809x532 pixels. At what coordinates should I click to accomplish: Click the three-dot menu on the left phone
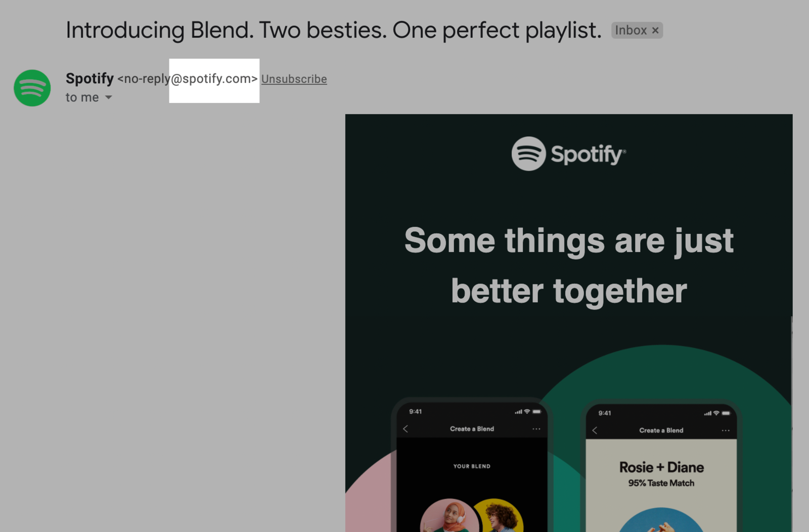pos(536,429)
